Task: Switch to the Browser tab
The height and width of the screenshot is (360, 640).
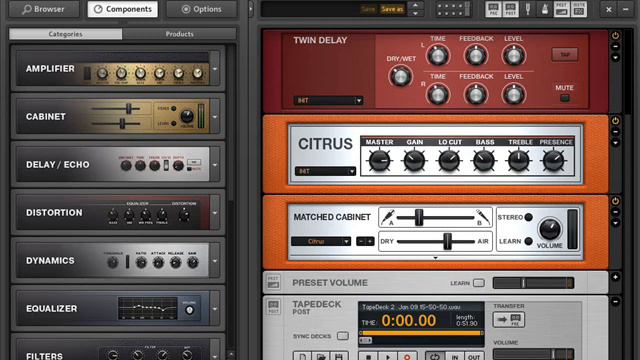Action: pos(44,9)
